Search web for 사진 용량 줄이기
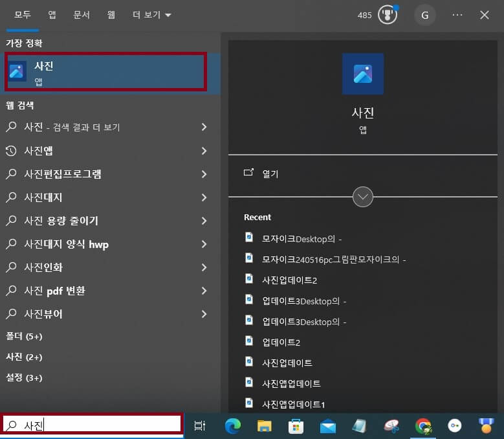Image resolution: width=504 pixels, height=439 pixels. click(61, 221)
